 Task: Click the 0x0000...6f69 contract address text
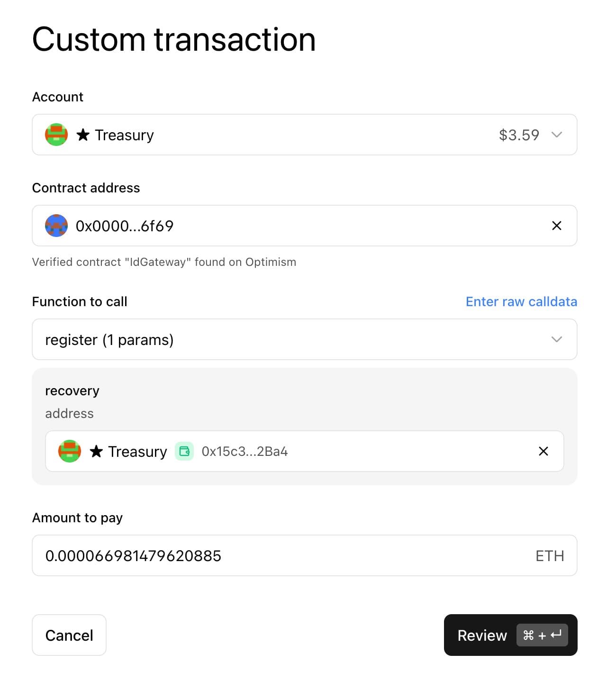125,226
